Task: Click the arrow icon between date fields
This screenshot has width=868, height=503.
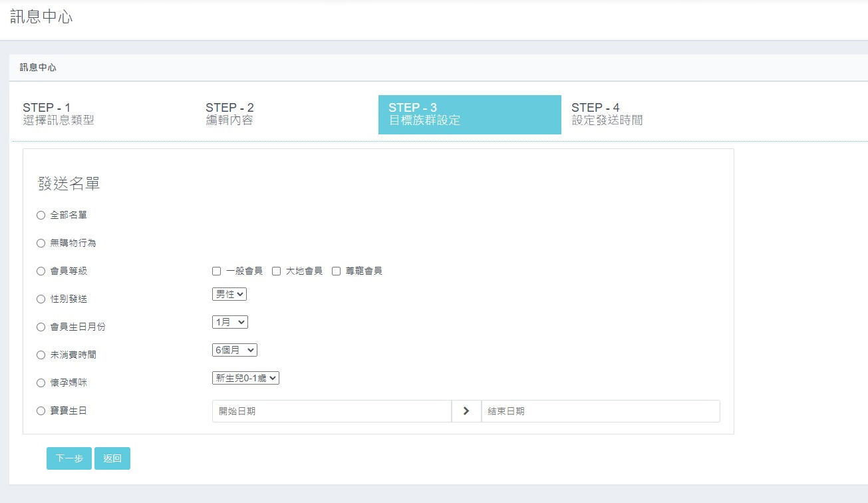Action: (466, 411)
